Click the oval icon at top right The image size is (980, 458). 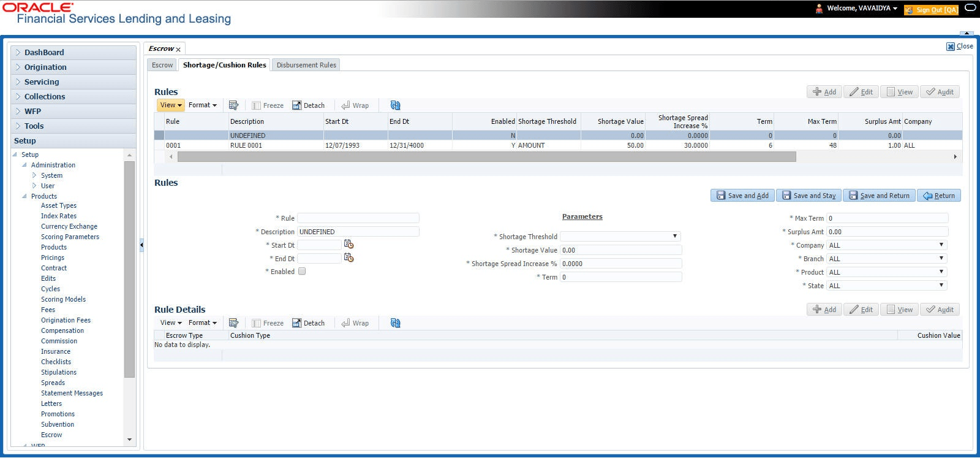pos(970,8)
